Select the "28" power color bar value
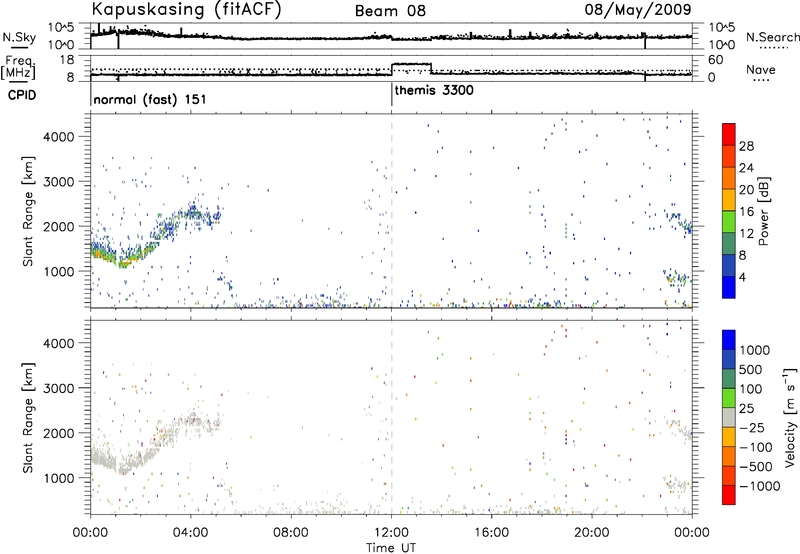This screenshot has width=800, height=554. pyautogui.click(x=746, y=146)
